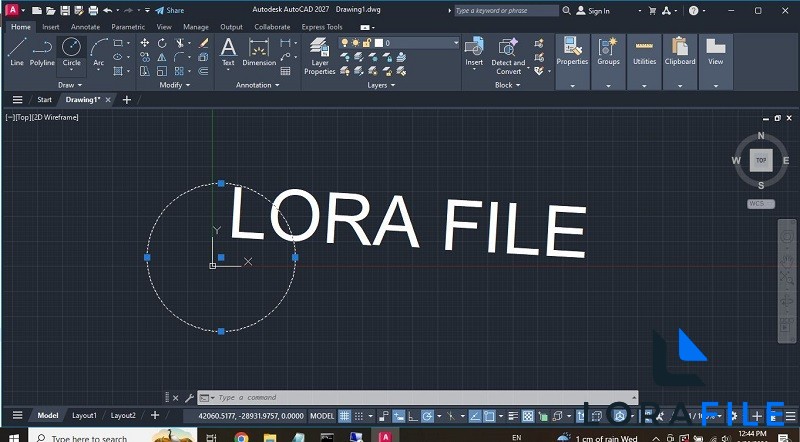The image size is (800, 442).
Task: Click the Explode tool icon
Action: (x=204, y=57)
